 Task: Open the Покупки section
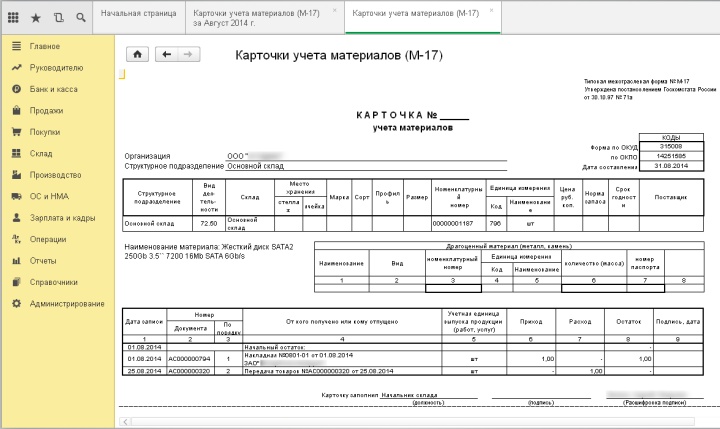tap(45, 132)
